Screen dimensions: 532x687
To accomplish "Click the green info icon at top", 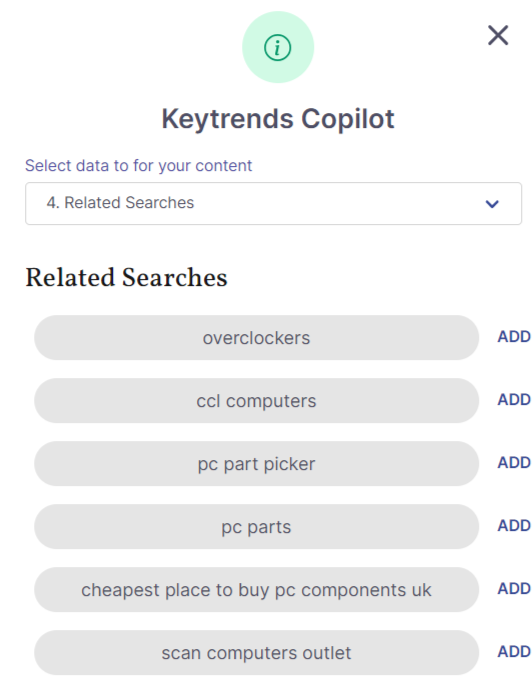I will (277, 47).
